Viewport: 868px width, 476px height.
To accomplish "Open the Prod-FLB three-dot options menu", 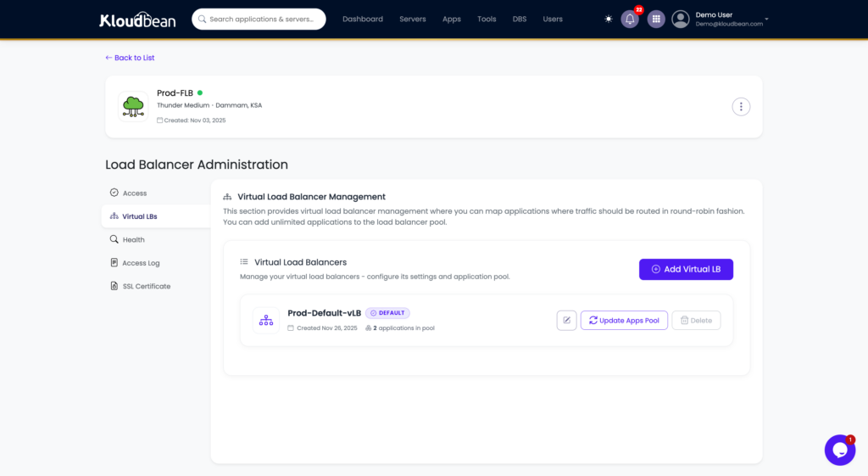I will tap(741, 106).
